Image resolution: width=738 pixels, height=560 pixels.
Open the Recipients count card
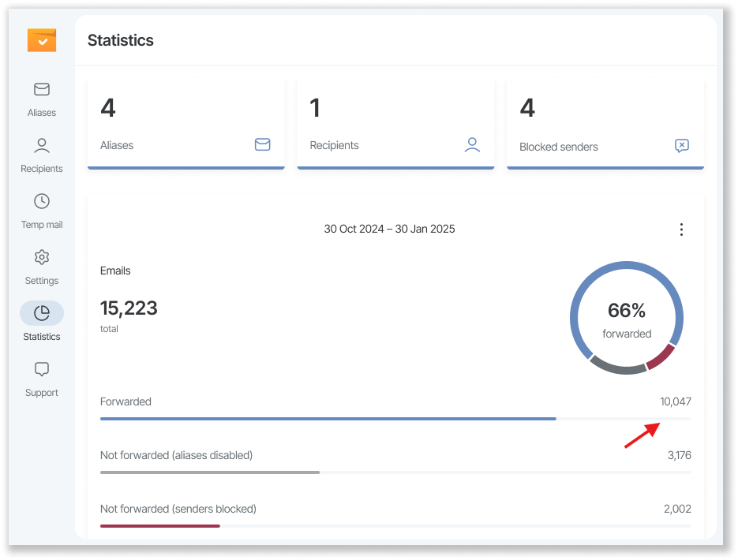tap(395, 124)
